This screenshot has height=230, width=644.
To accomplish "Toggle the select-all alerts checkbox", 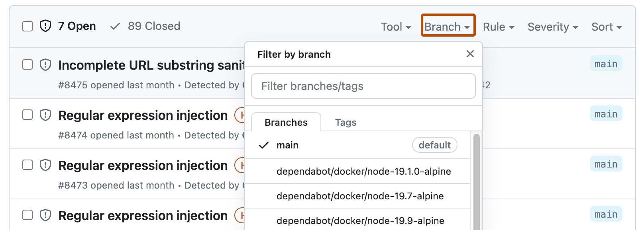I will pos(27,26).
